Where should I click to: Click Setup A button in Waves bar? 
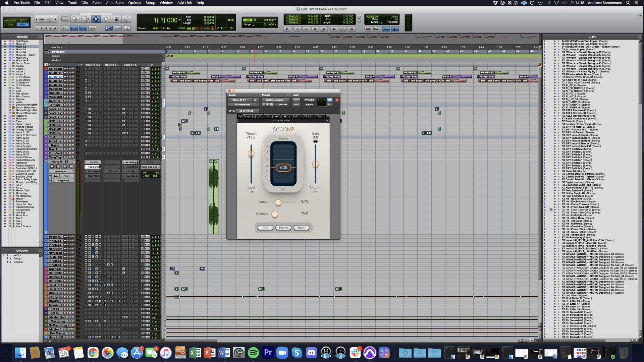pyautogui.click(x=307, y=116)
